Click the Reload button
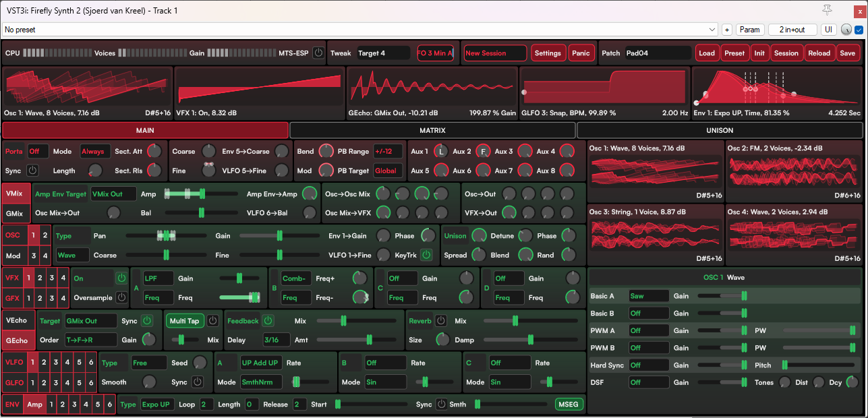 coord(819,53)
